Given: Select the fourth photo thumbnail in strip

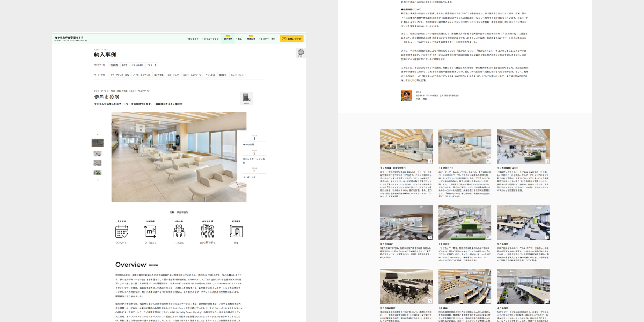Looking at the screenshot, I should point(98,172).
